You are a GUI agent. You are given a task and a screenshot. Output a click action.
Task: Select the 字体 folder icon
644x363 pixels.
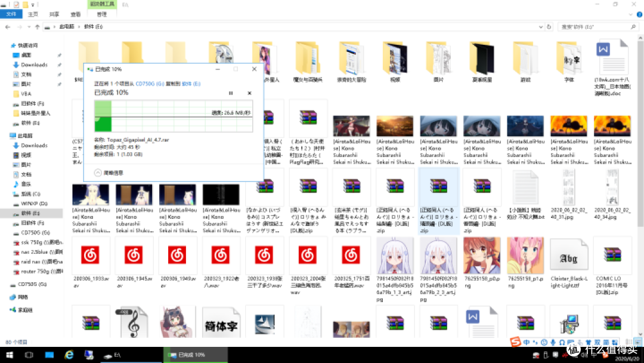569,59
